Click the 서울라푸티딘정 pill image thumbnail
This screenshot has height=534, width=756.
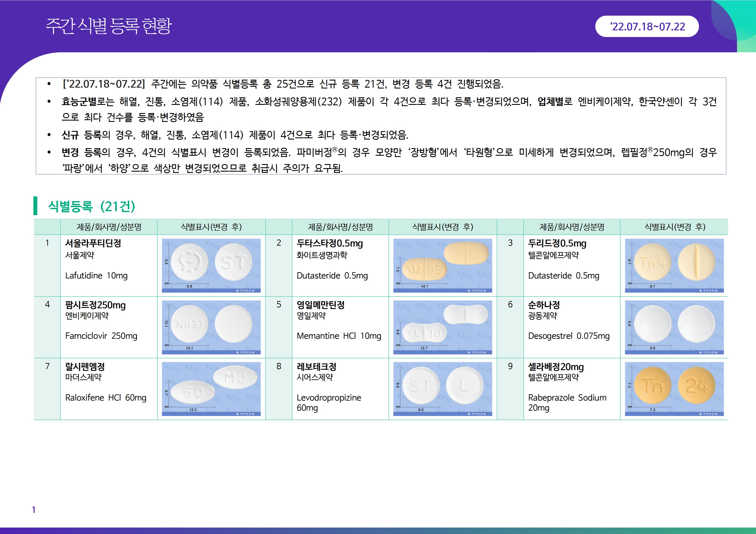tap(211, 265)
